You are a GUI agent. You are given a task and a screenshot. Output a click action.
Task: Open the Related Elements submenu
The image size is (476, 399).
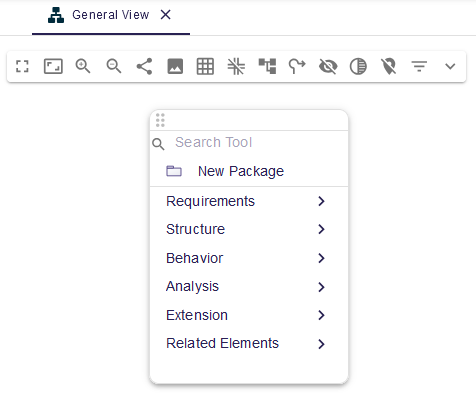(249, 343)
